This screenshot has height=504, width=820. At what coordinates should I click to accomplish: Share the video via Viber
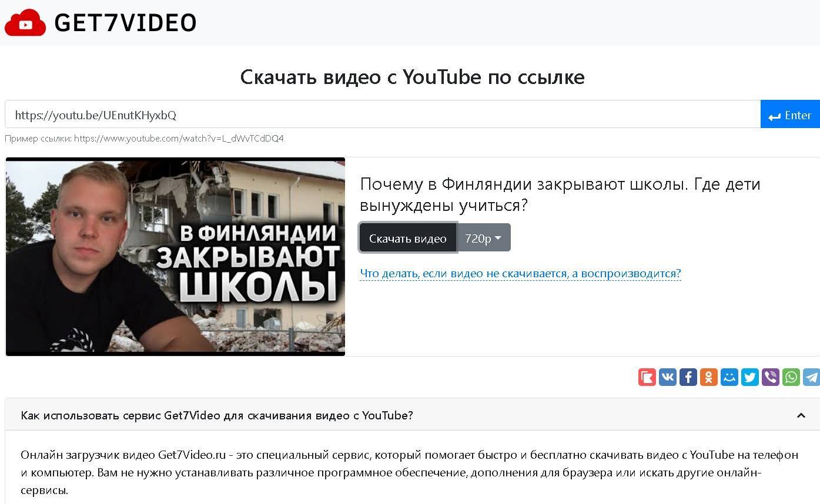(771, 377)
